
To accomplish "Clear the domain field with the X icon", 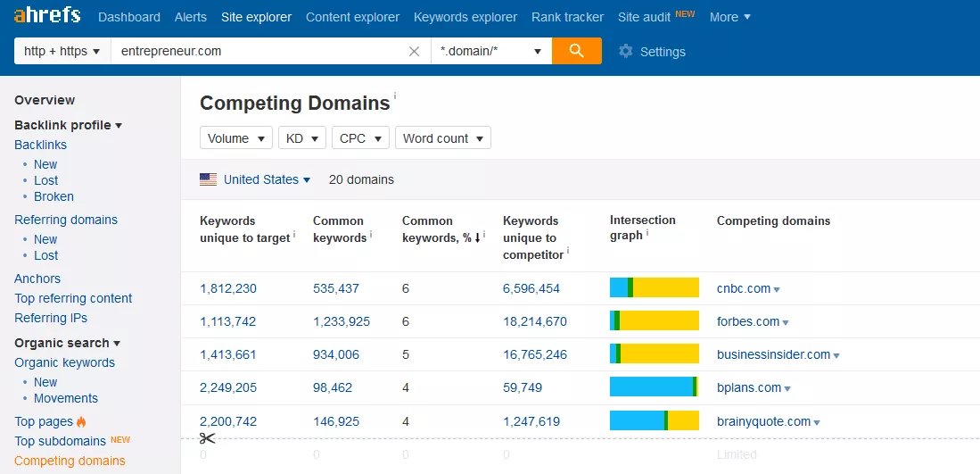I will click(x=414, y=52).
